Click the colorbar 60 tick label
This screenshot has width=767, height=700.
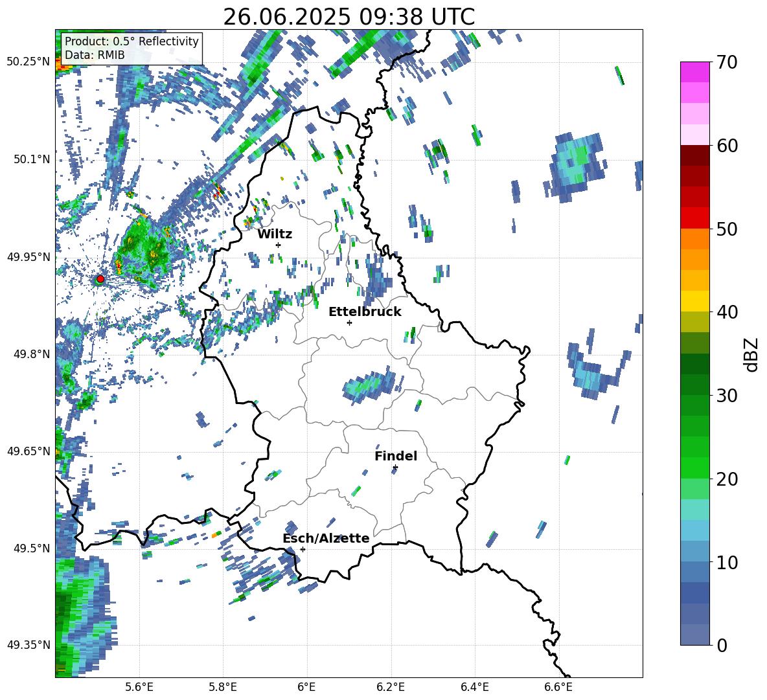[727, 146]
